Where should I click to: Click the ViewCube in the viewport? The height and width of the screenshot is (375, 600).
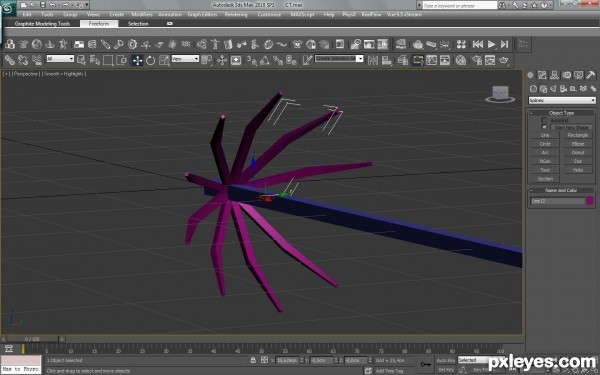coord(500,94)
